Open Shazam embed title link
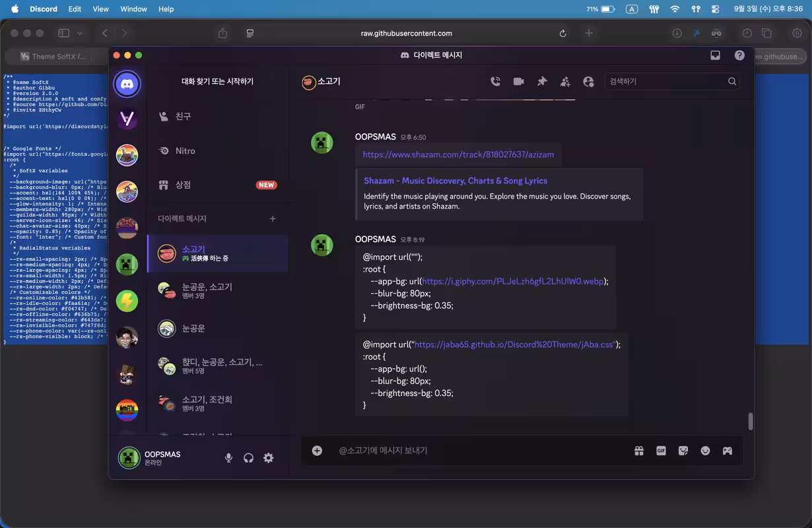Screen dimensions: 812x528 coord(456,180)
